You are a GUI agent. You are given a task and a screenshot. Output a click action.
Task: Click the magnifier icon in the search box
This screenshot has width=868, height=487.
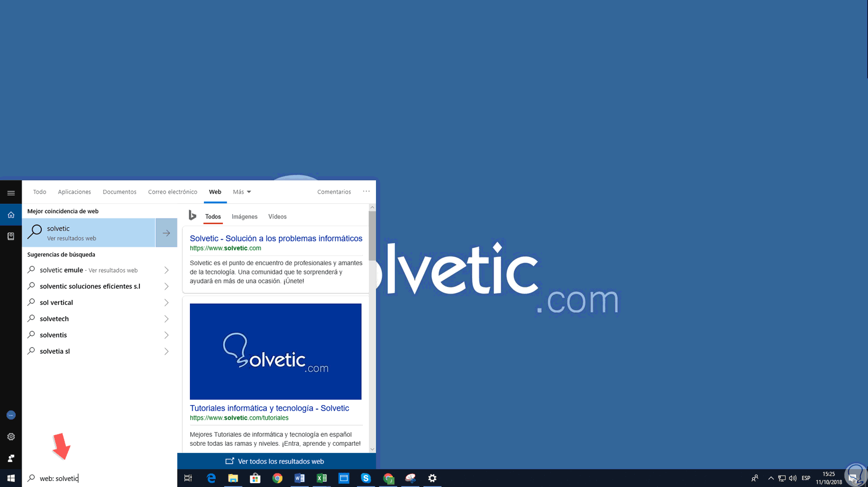pos(31,478)
